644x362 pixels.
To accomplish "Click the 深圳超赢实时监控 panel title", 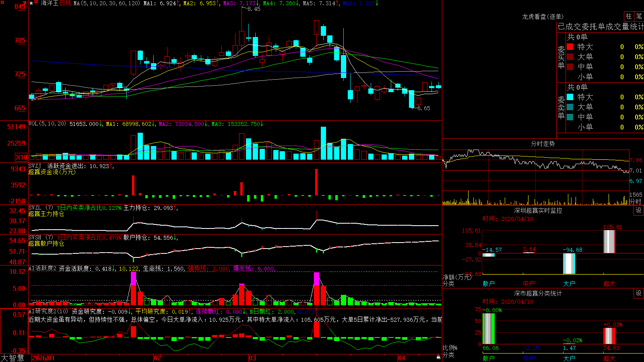I will [538, 210].
